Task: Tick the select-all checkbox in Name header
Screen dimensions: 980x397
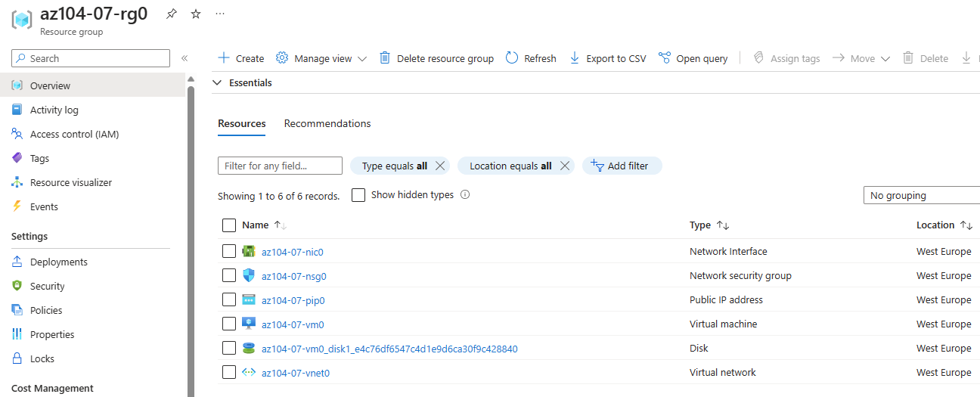Action: tap(229, 225)
